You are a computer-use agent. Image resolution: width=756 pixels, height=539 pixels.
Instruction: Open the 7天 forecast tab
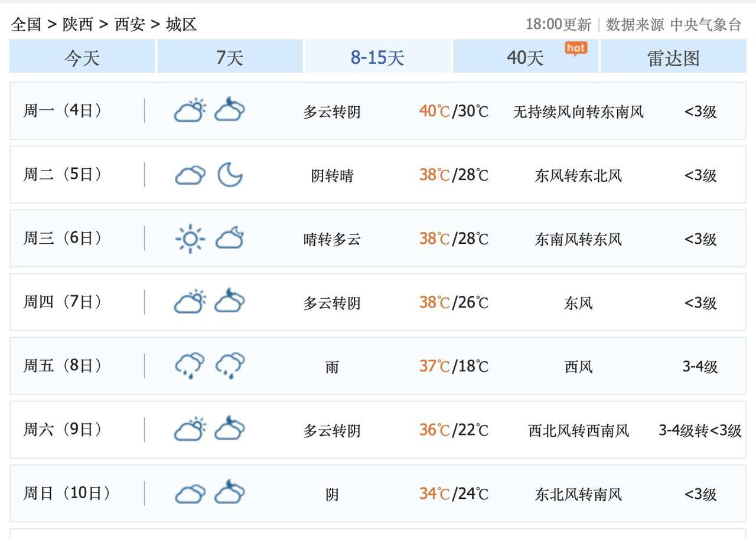[230, 57]
